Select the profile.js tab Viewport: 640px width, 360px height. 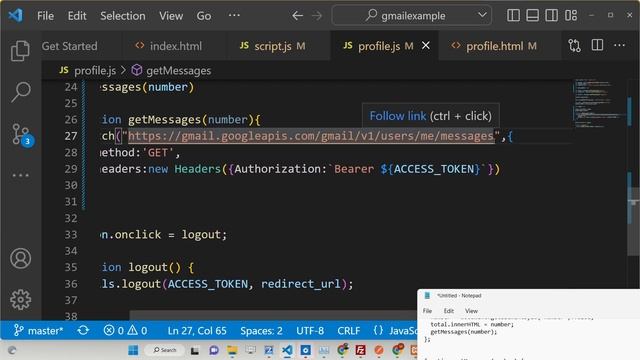click(x=378, y=46)
